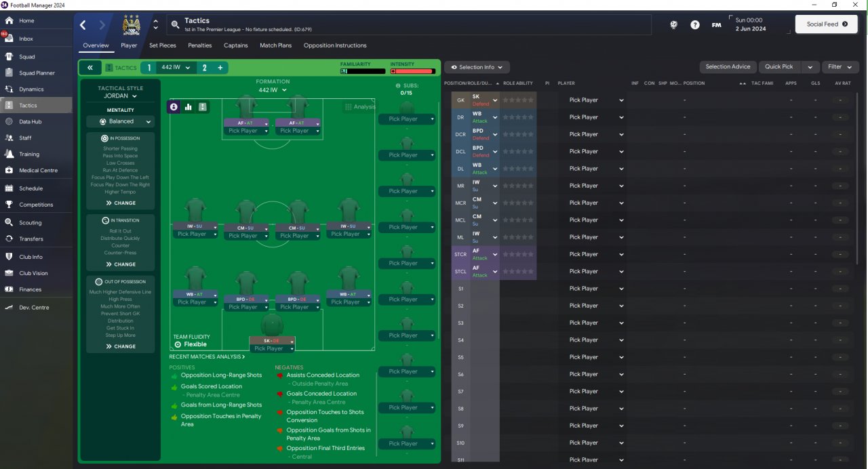Click the search magnifier icon
This screenshot has width=868, height=469.
tap(175, 25)
